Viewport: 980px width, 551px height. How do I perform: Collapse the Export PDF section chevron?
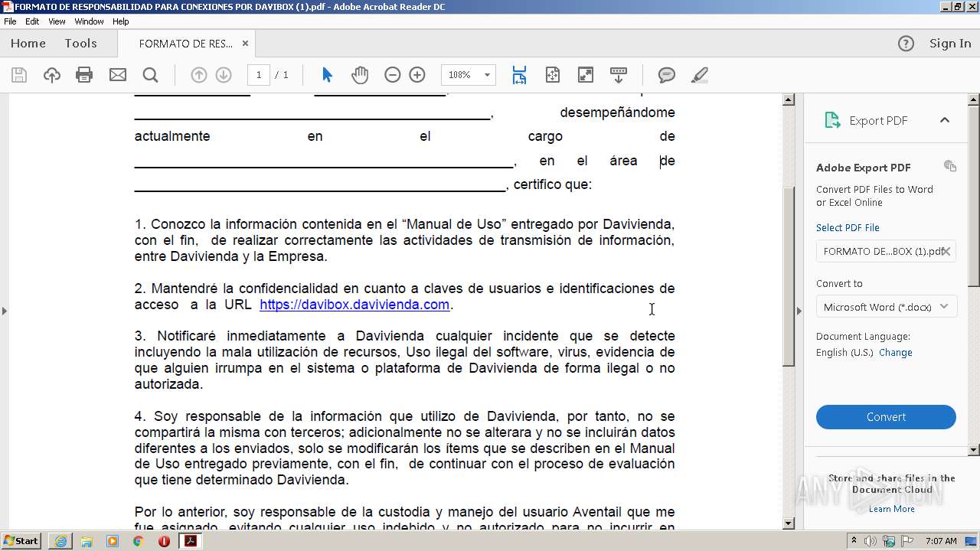point(945,120)
